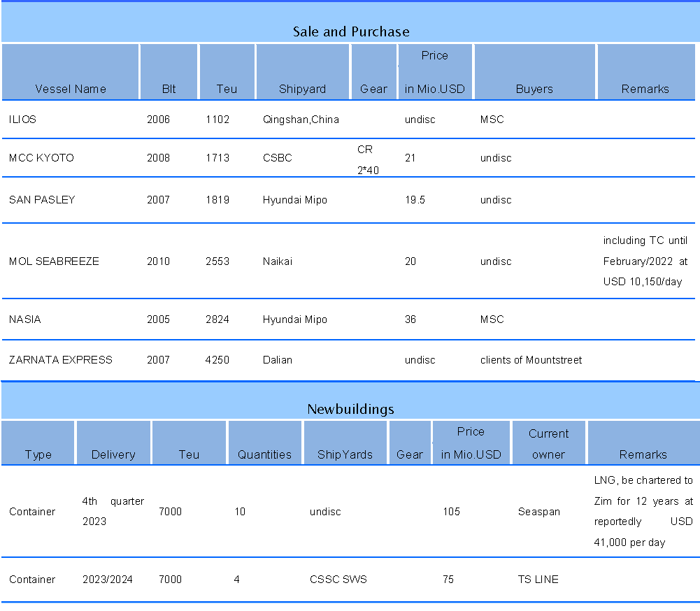Click the vessel name 'NASIA'
700x611 pixels.
25,319
